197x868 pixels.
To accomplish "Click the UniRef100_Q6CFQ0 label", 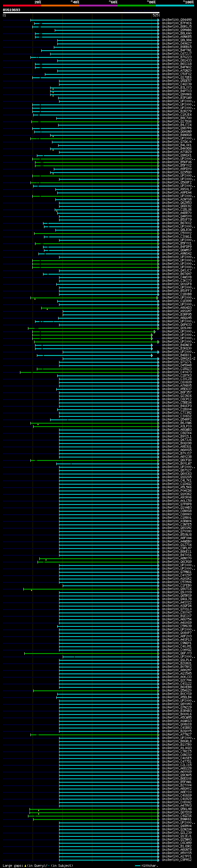I will [x=176, y=460].
